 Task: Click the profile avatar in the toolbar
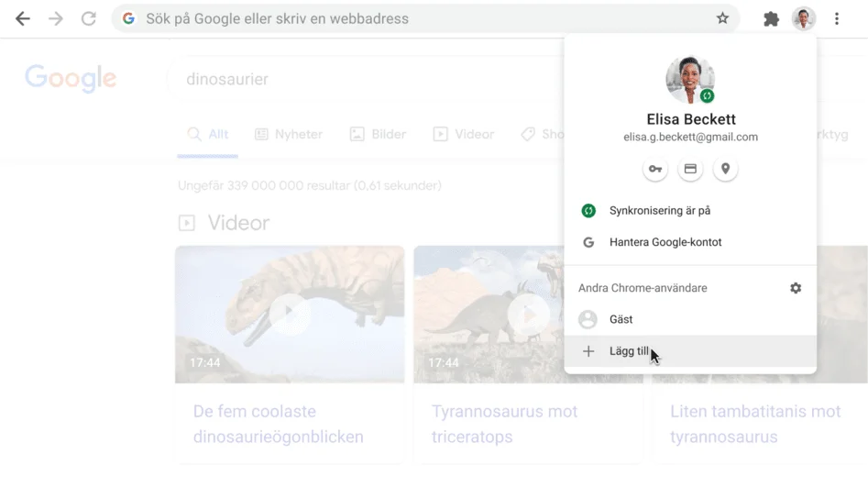click(x=804, y=18)
